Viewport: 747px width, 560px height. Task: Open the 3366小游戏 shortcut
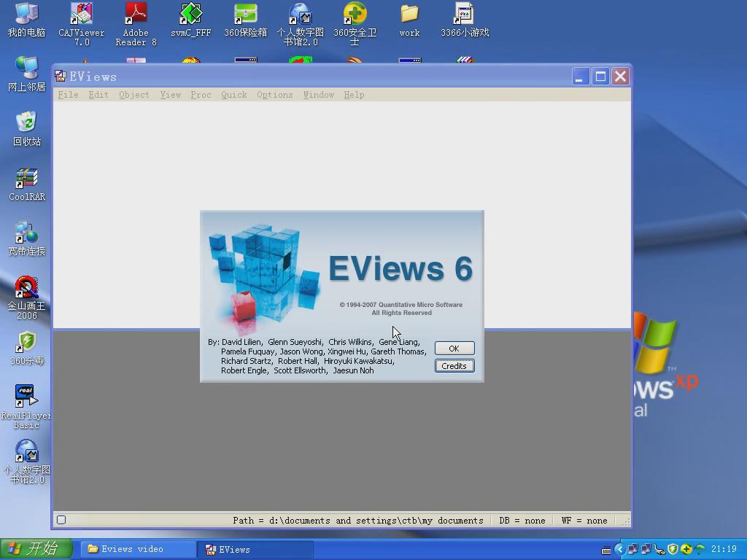465,19
